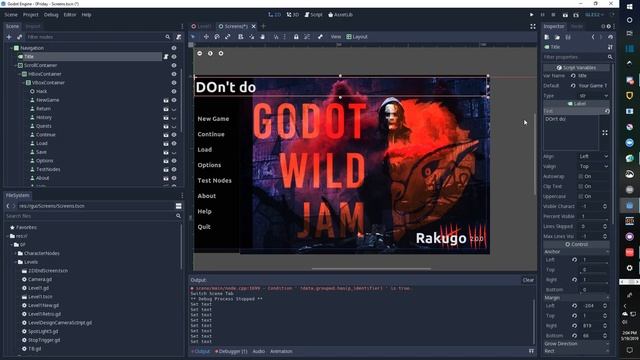Image resolution: width=640 pixels, height=360 pixels.
Task: Expand the CharacterNodes folder
Action: tap(16, 253)
